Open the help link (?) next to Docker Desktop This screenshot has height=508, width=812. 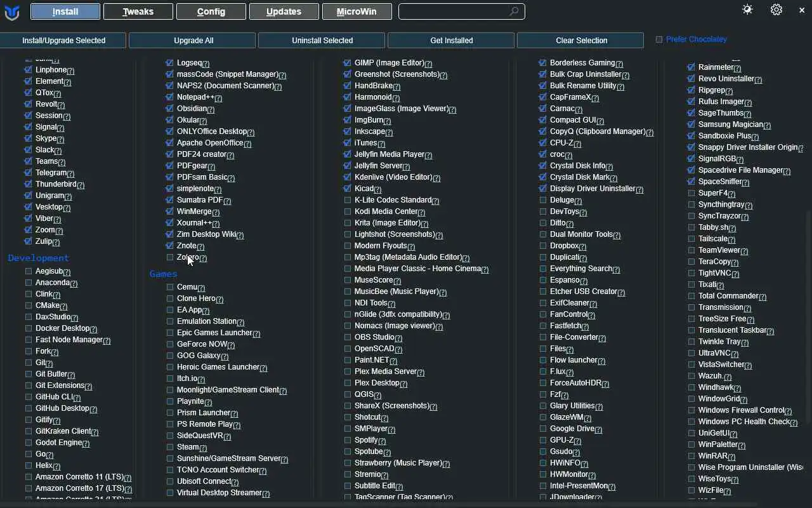pyautogui.click(x=93, y=329)
